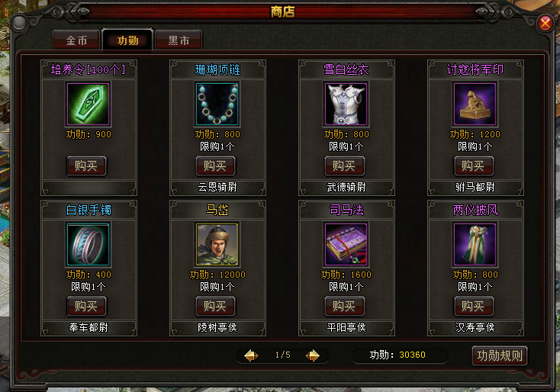The width and height of the screenshot is (560, 392).
Task: Select the 白银手镯 silver bracelet icon
Action: tap(89, 244)
